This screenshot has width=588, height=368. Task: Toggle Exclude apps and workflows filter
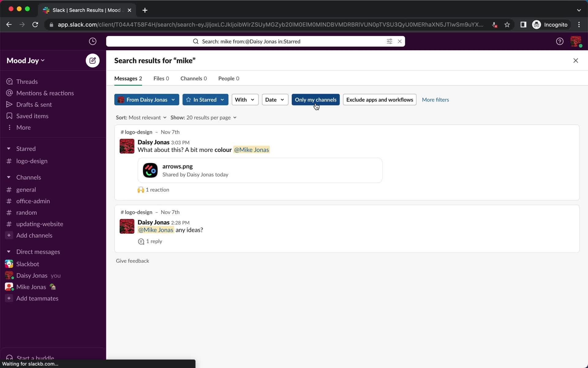380,99
